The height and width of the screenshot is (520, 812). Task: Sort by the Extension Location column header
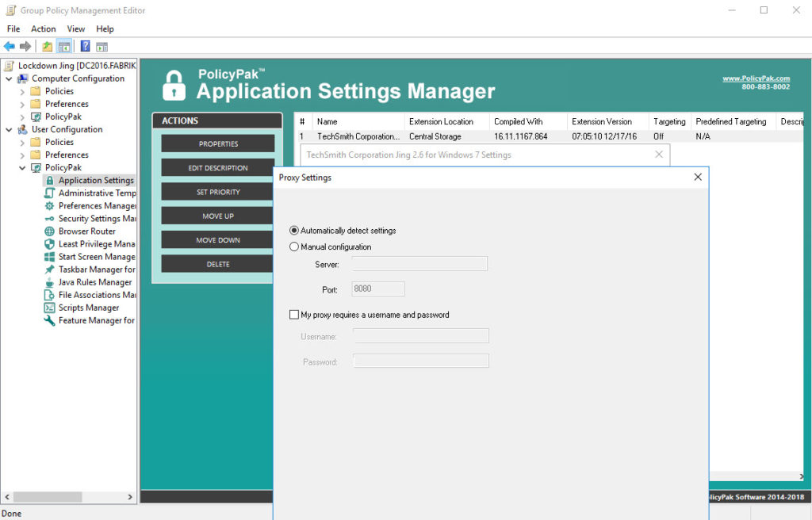click(x=446, y=122)
